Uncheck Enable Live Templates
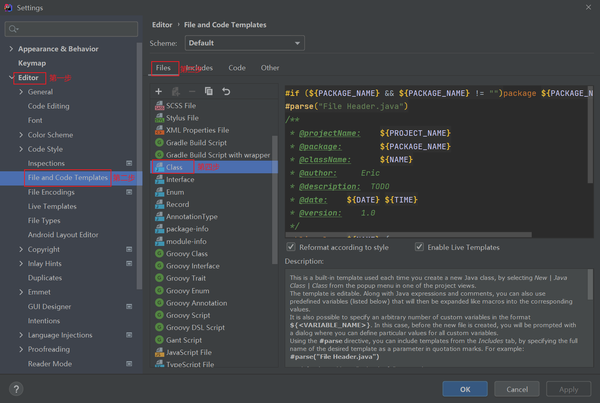 coord(419,247)
